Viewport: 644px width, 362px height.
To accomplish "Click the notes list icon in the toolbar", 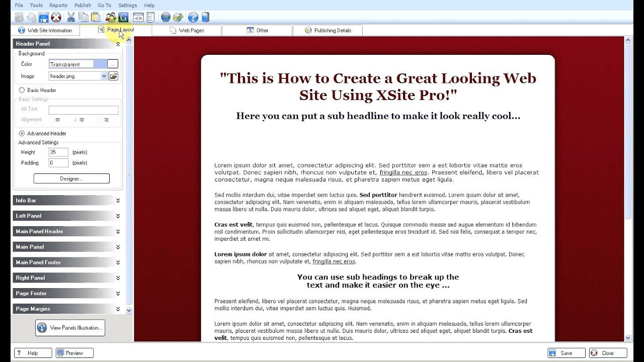I will pos(150,17).
